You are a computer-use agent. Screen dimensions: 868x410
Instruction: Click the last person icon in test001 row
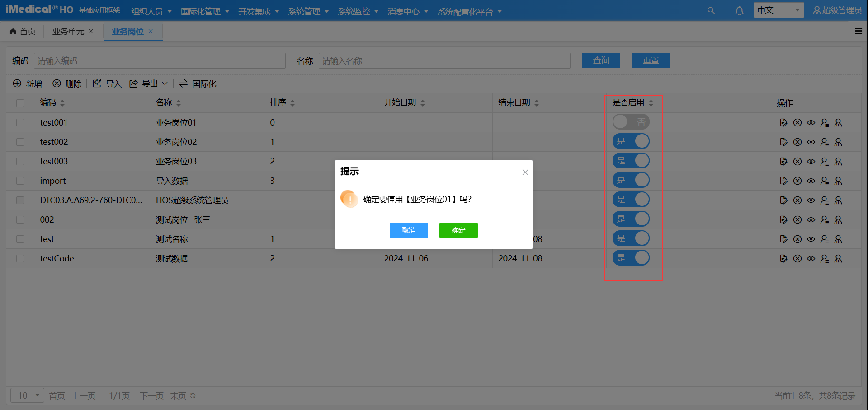pyautogui.click(x=838, y=122)
